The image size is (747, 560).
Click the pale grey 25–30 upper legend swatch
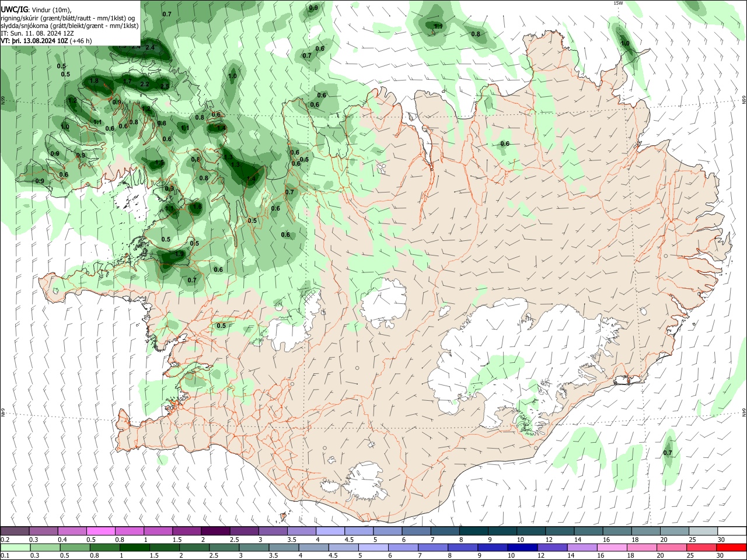tap(703, 531)
